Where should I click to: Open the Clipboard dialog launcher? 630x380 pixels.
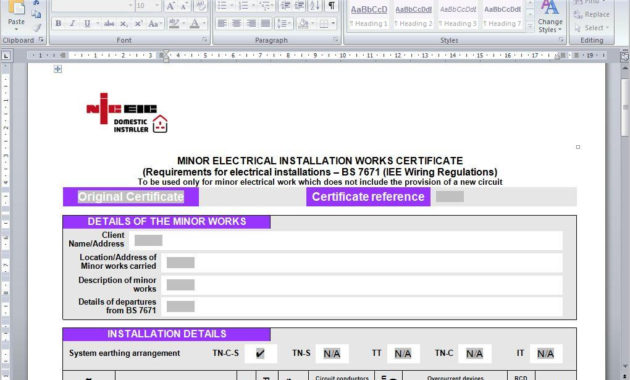tap(41, 40)
